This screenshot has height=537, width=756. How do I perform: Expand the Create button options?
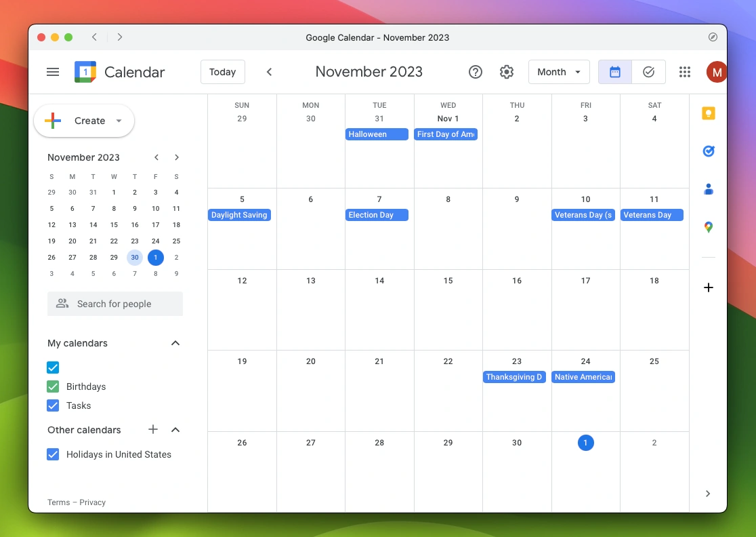[x=120, y=121]
